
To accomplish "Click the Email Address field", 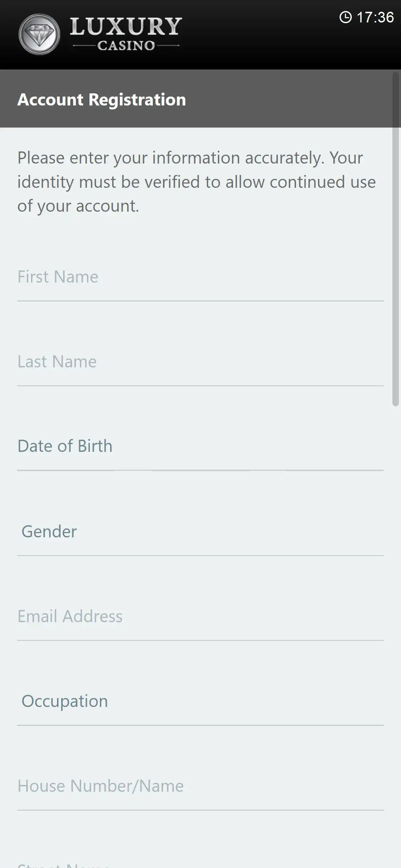I will pyautogui.click(x=200, y=616).
